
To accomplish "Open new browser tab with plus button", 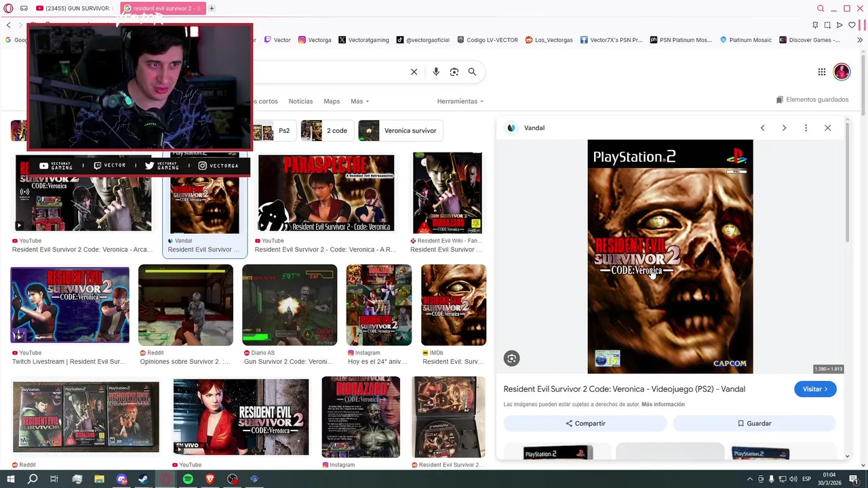I will (x=212, y=8).
